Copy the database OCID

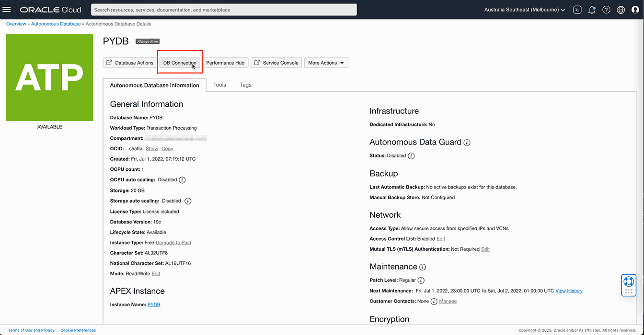(x=167, y=148)
